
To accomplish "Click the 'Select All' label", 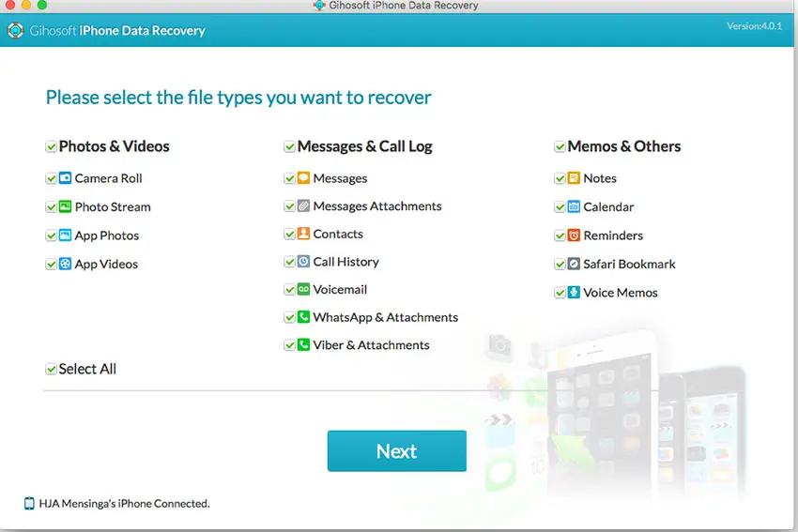I will (x=87, y=369).
